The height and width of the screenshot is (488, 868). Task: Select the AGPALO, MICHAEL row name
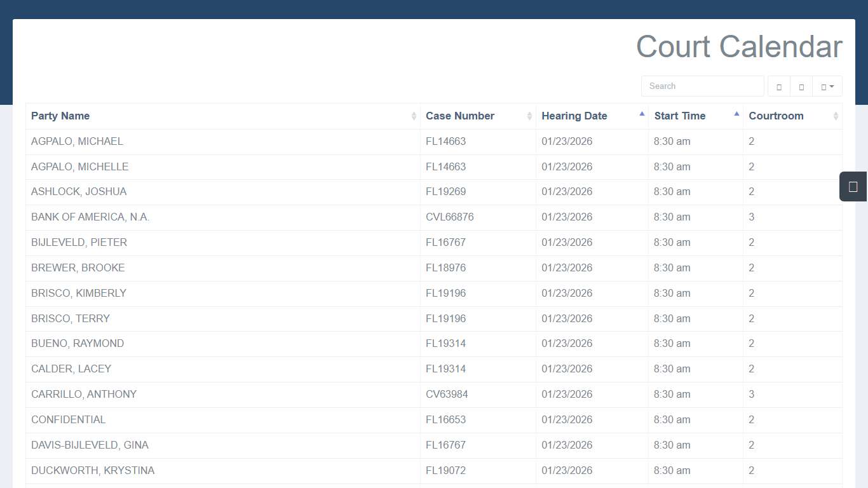(x=77, y=142)
